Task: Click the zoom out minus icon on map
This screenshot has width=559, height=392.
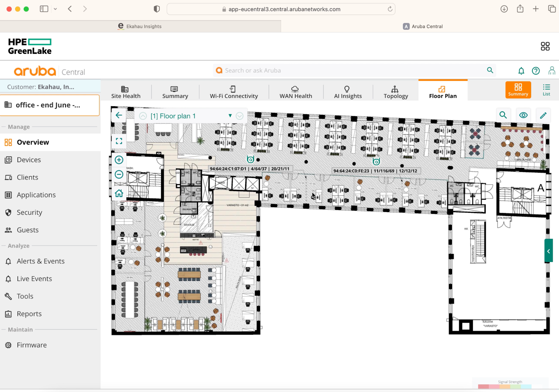Action: click(119, 174)
